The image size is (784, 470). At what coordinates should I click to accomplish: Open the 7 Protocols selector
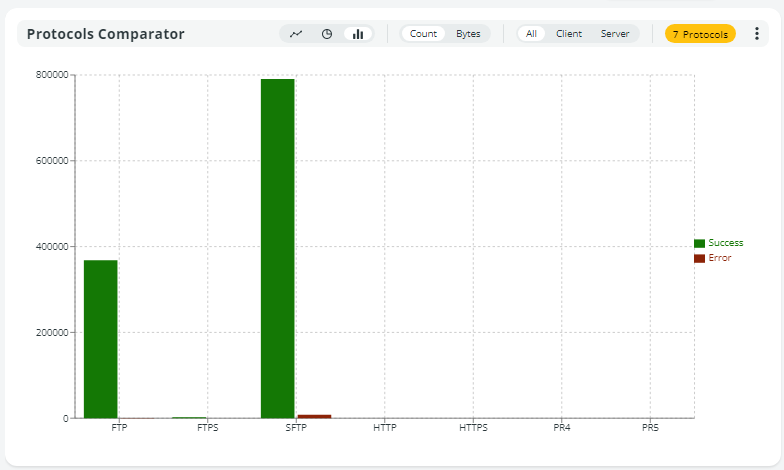[x=700, y=34]
